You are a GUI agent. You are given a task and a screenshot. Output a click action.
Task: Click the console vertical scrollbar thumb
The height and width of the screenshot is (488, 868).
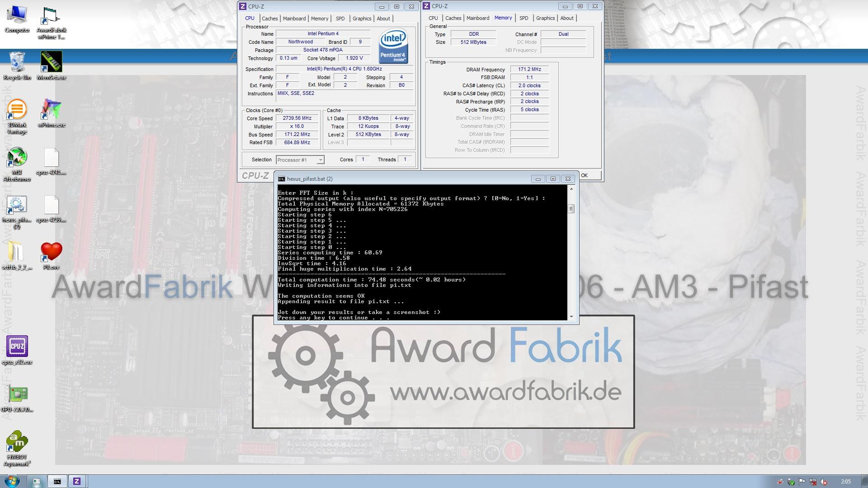click(x=571, y=209)
